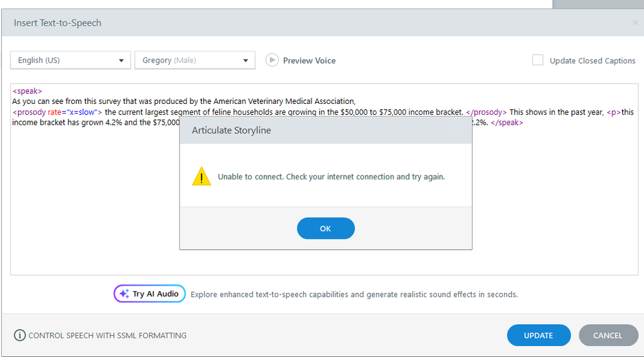Open the English (US) language dropdown
This screenshot has height=357, width=644.
(x=70, y=60)
